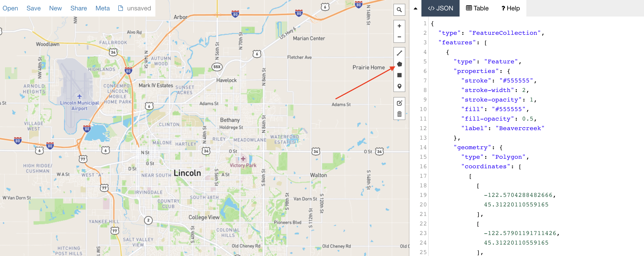Image resolution: width=644 pixels, height=256 pixels.
Task: Open the Meta menu
Action: click(103, 8)
